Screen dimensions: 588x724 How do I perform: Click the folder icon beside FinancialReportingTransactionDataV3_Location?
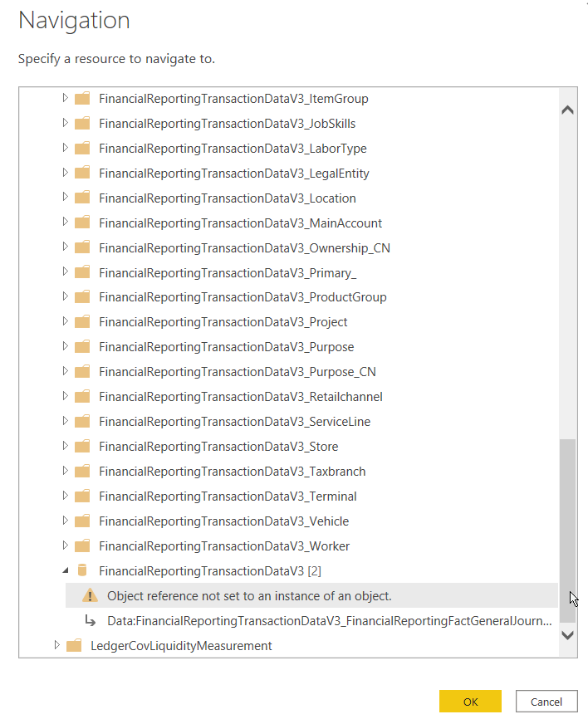click(82, 198)
